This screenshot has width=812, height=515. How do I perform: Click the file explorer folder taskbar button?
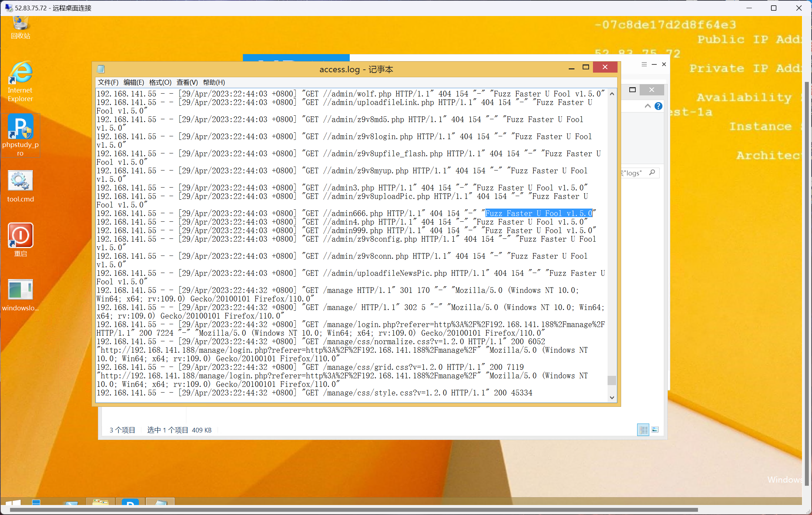click(x=100, y=503)
